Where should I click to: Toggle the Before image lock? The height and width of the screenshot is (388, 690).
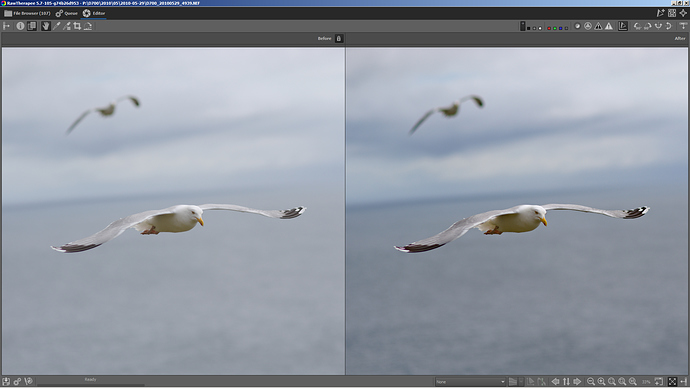(339, 39)
